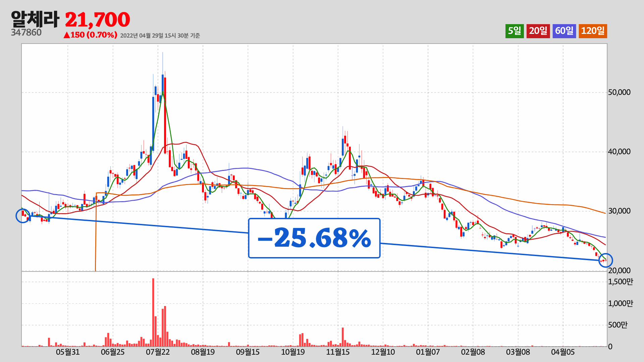Click the 05월31 date label

(68, 352)
